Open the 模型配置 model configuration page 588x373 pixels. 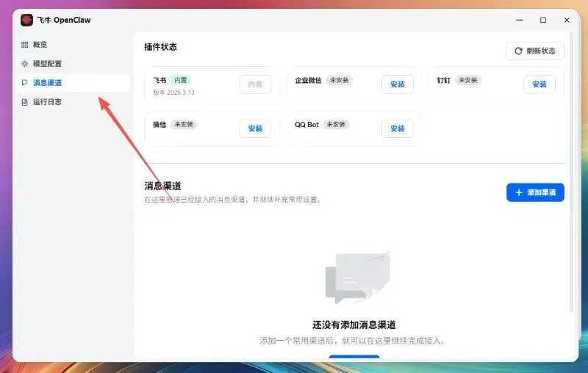click(74, 64)
